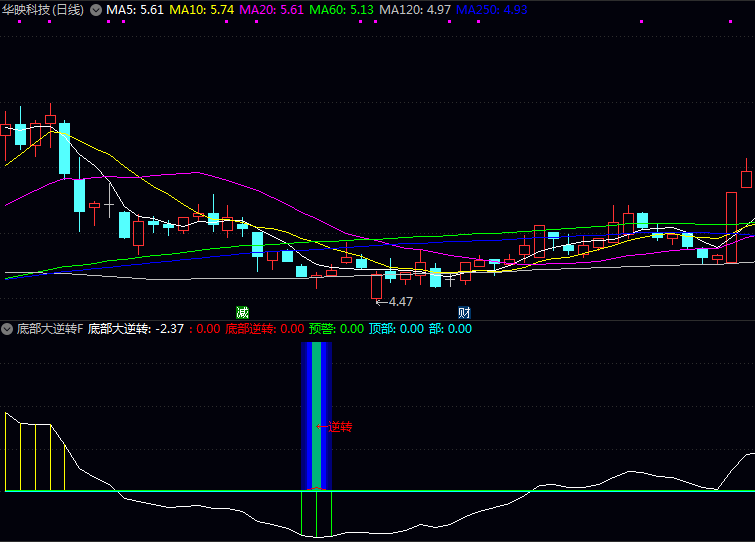
Task: Click the red 底部逆转 value label
Action: tap(264, 328)
